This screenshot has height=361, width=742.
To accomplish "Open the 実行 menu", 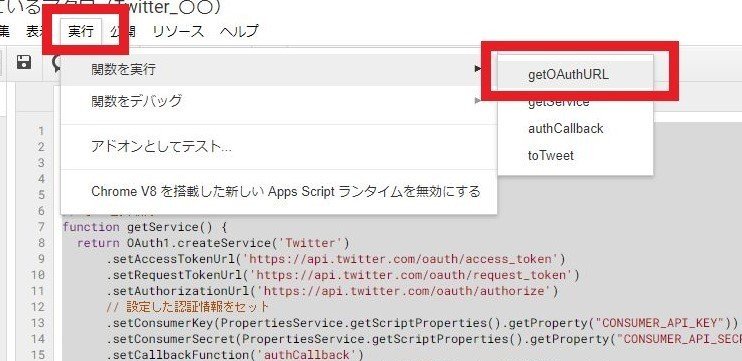I will pos(81,31).
